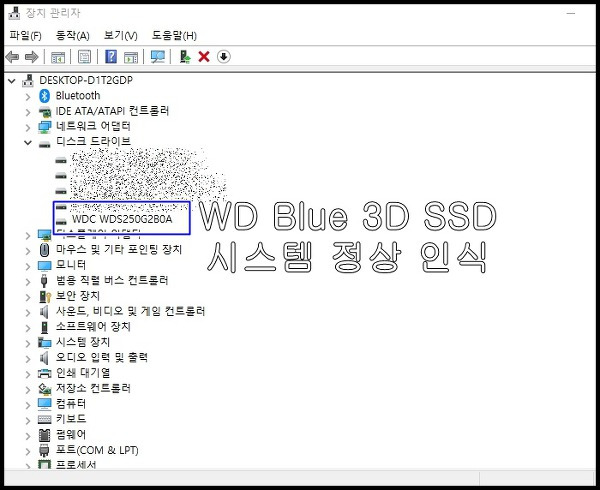Expand the 모니터 category
Screen dimensions: 600x490
(28, 266)
